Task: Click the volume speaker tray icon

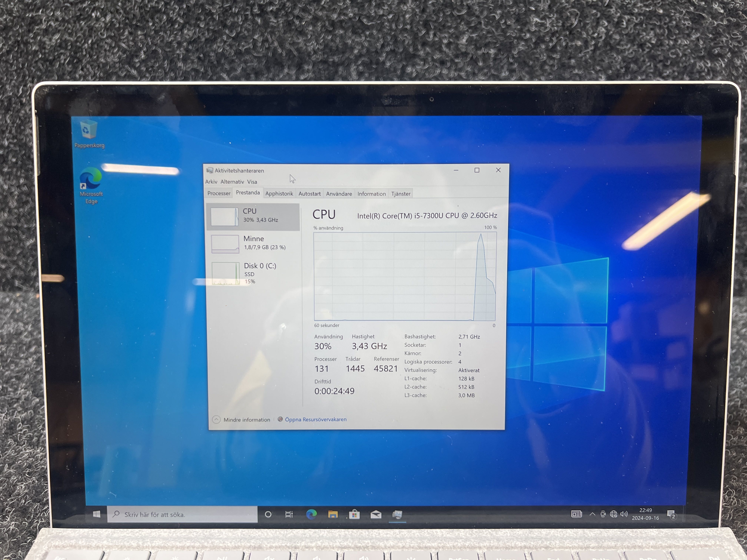Action: tap(624, 514)
